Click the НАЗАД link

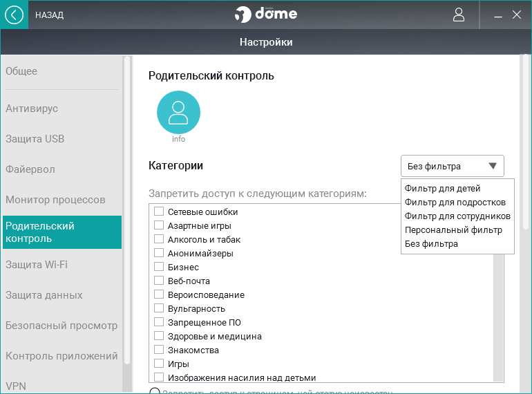(x=49, y=15)
